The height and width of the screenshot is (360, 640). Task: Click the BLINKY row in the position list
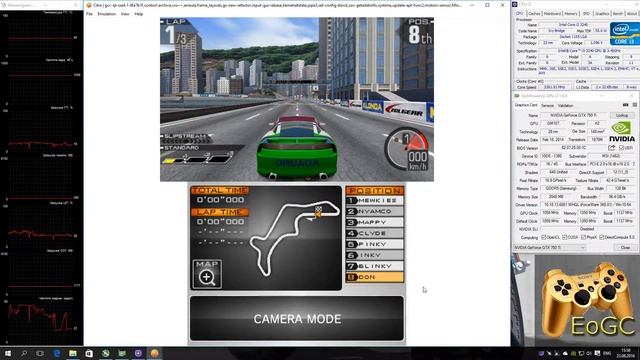pos(375,266)
